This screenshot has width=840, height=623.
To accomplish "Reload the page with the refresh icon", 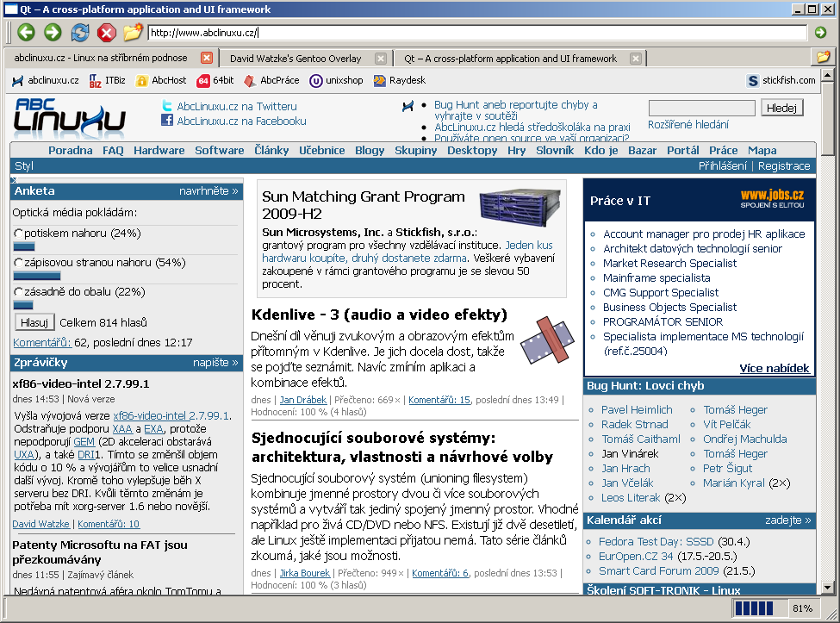I will pos(80,33).
